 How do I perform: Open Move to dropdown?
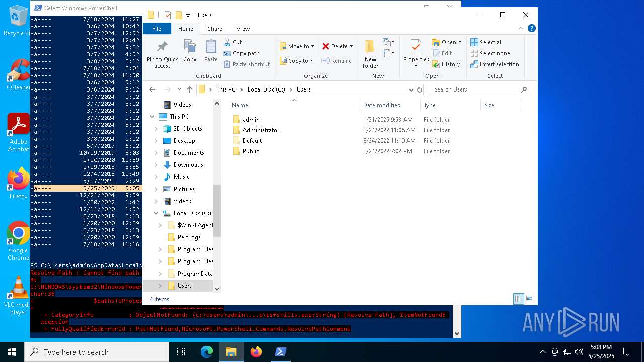[297, 46]
